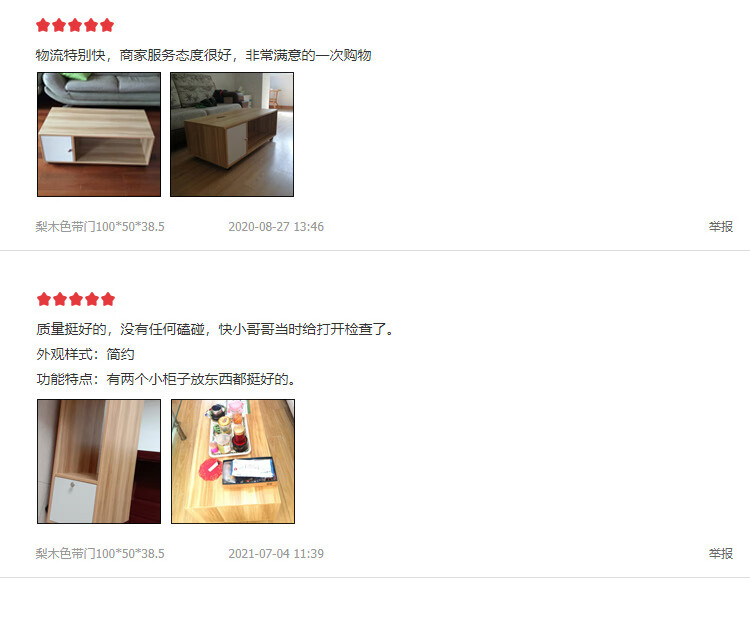Click the 2020-08-27 13:46 timestamp
The width and height of the screenshot is (750, 626).
coord(276,227)
